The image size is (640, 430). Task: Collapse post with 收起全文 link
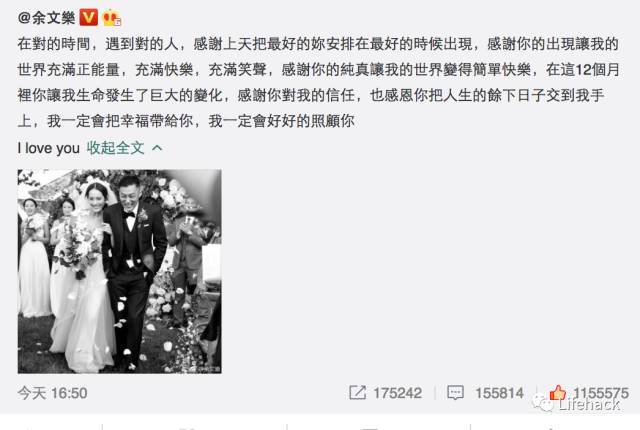pyautogui.click(x=116, y=148)
